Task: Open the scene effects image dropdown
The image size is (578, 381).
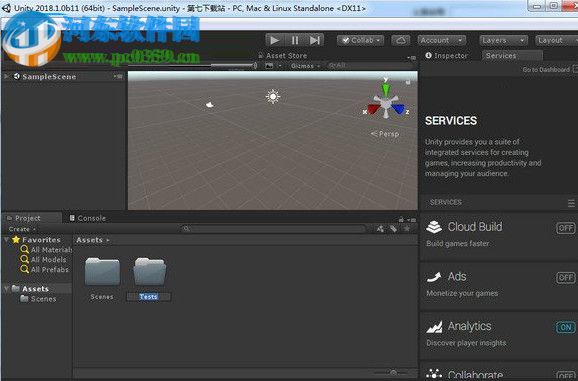Action: pyautogui.click(x=274, y=66)
